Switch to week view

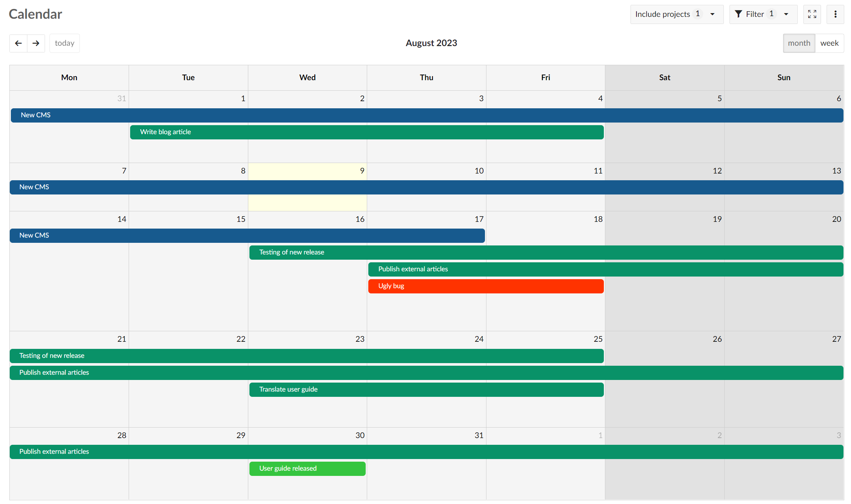(830, 43)
